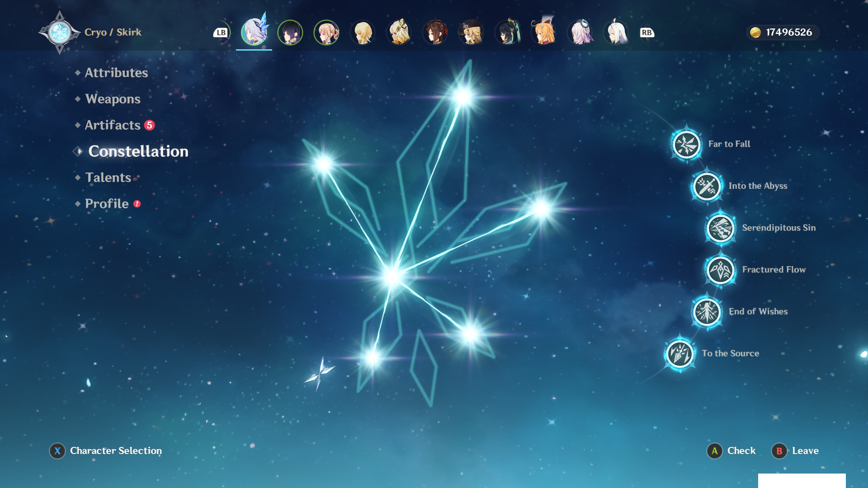Click the Leave label

tap(805, 451)
